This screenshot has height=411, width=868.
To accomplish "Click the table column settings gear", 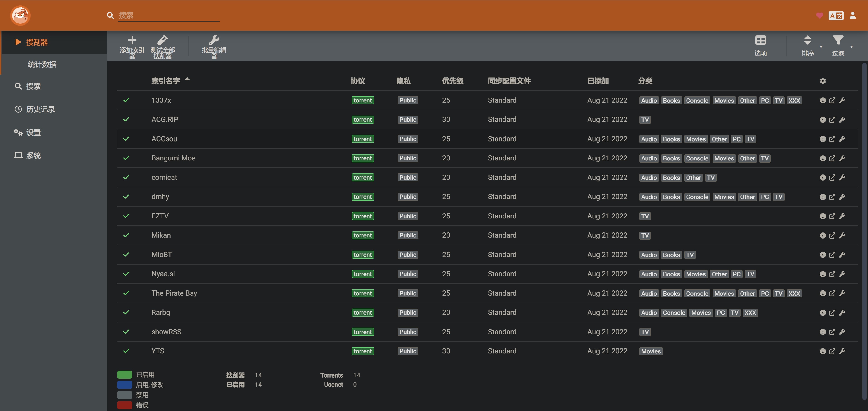I will [x=823, y=81].
